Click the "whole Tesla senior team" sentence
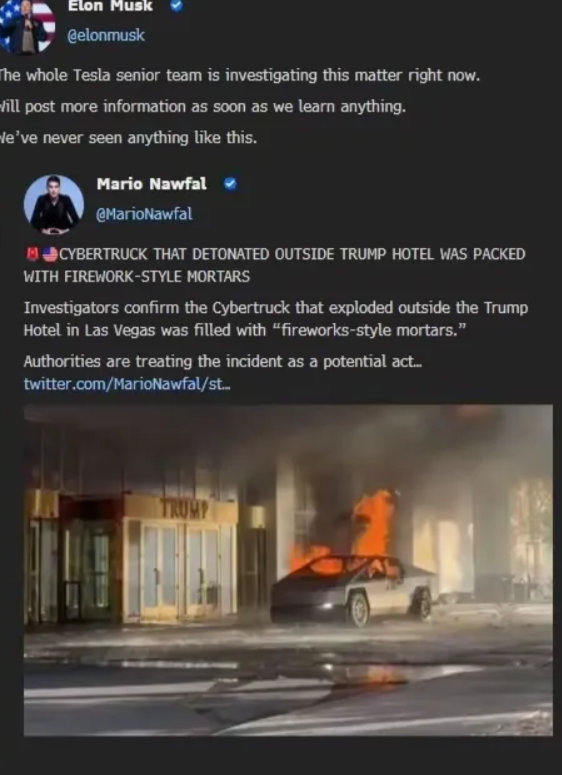 tap(240, 76)
